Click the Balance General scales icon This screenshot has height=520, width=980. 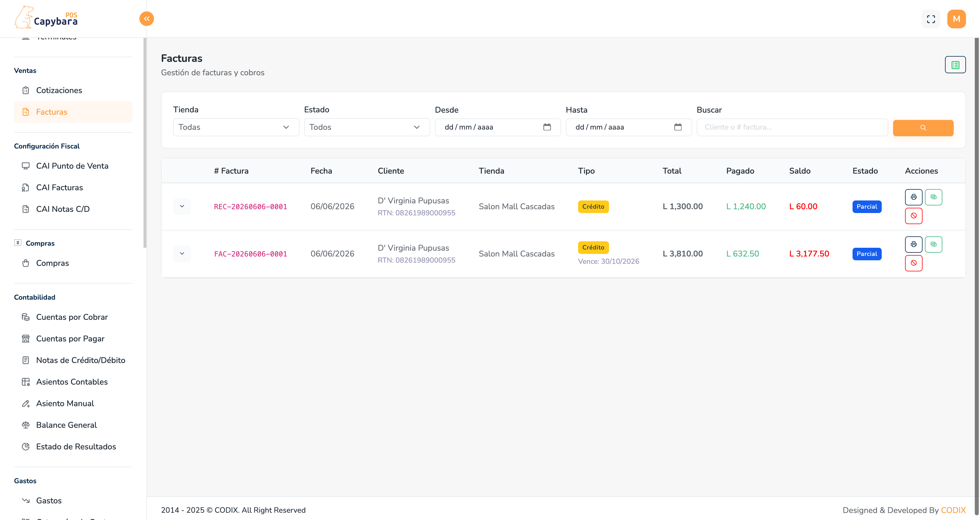tap(25, 425)
